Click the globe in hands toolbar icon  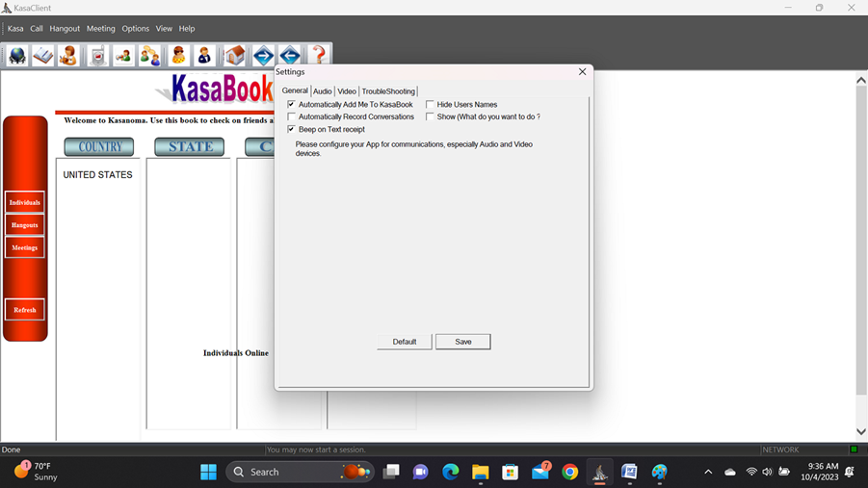coord(17,55)
